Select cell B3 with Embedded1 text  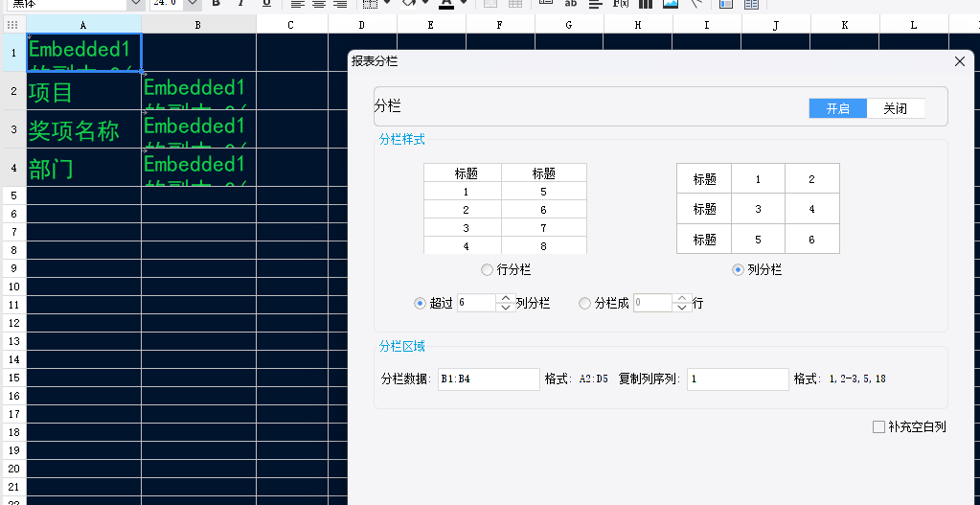point(198,129)
